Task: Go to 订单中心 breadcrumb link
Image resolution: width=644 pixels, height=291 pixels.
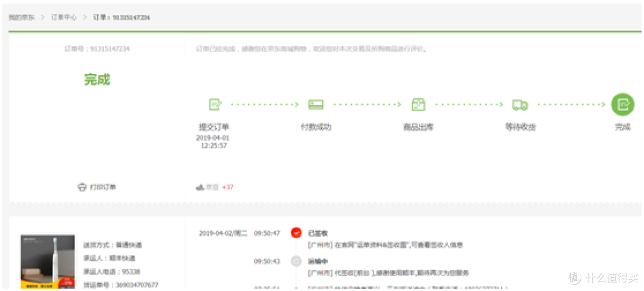Action: pos(64,18)
